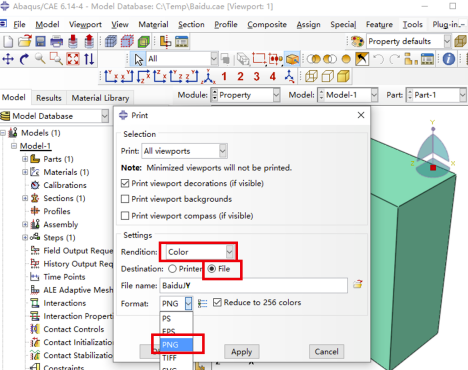Viewport: 468px width, 370px height.
Task: Expand the Parts (1) tree node
Action: [x=25, y=159]
